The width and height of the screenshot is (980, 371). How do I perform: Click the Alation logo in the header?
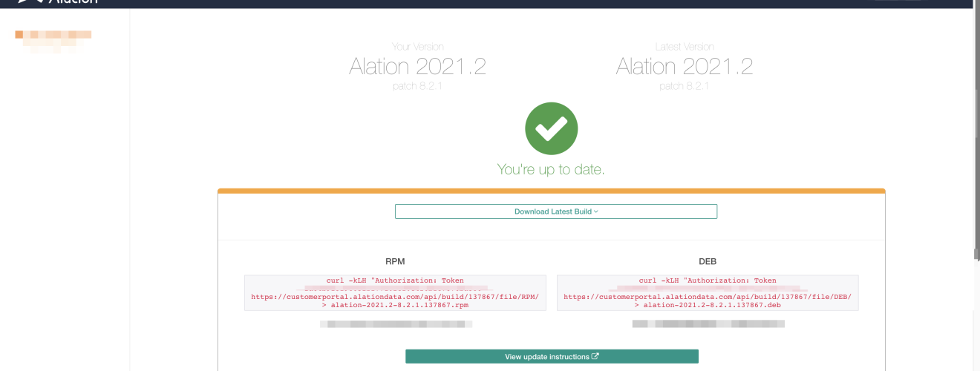pyautogui.click(x=58, y=2)
